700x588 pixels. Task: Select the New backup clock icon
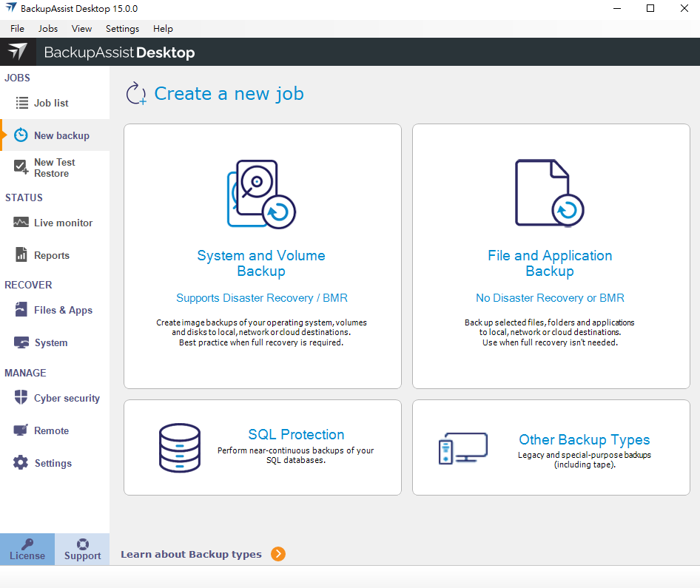pos(21,135)
